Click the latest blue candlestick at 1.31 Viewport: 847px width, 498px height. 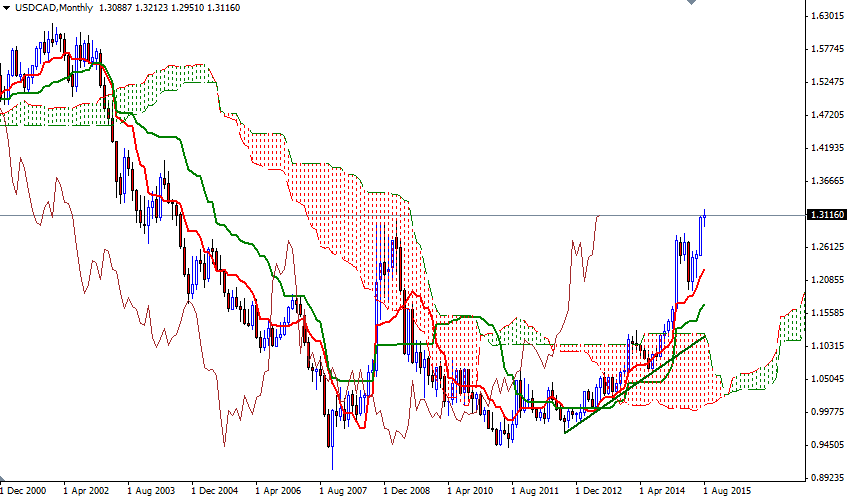coord(704,217)
